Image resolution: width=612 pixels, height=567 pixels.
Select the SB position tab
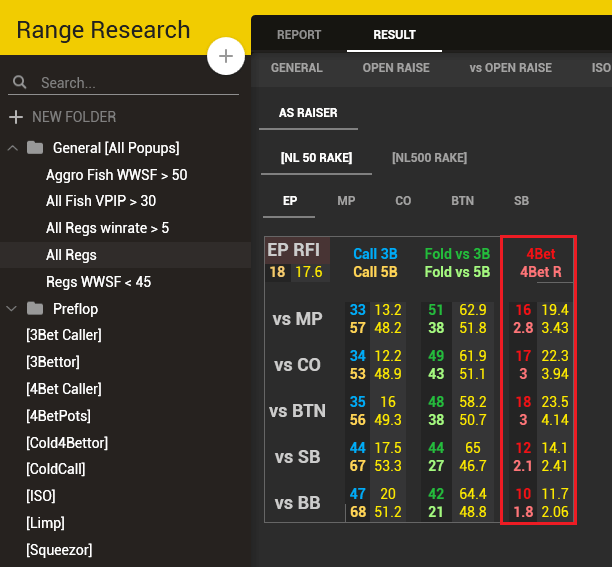click(x=521, y=201)
